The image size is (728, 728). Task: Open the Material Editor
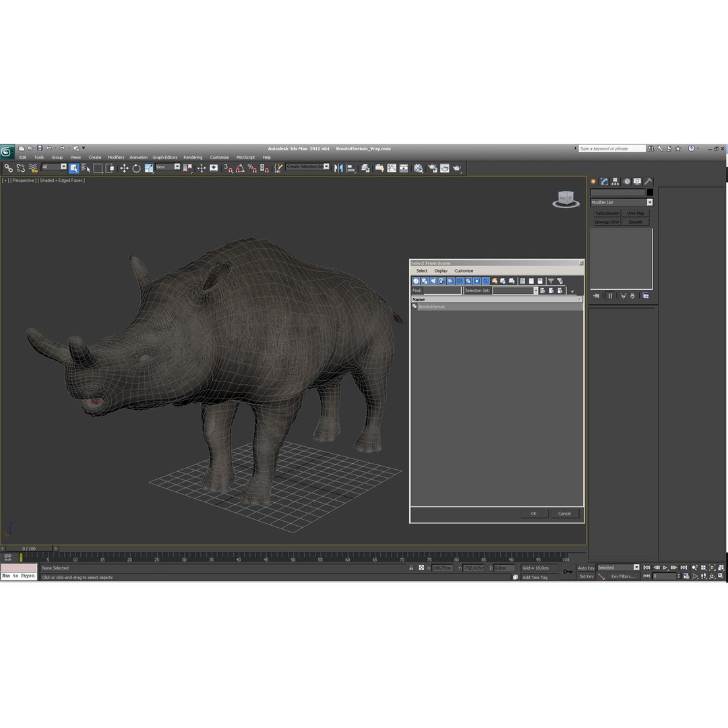coord(419,168)
